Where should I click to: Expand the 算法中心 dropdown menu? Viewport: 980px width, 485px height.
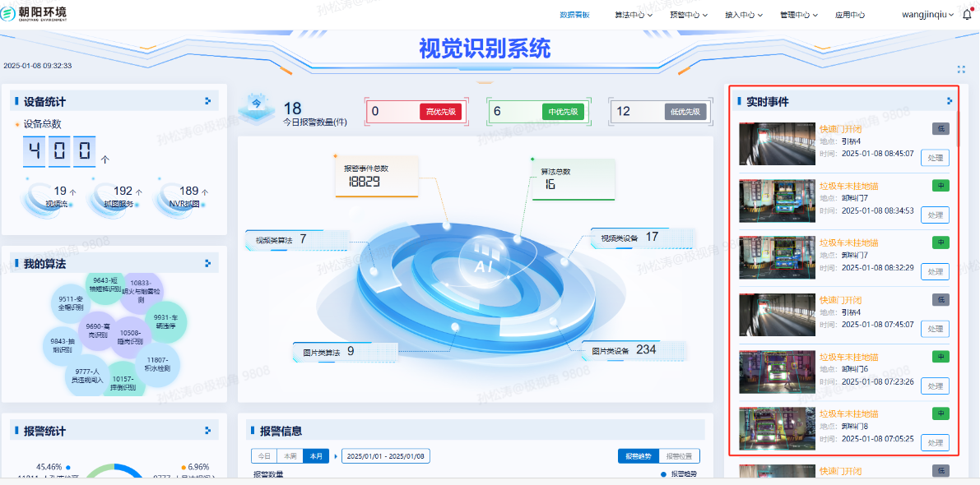point(633,15)
